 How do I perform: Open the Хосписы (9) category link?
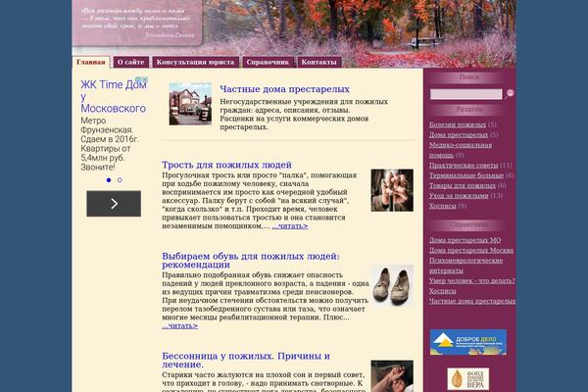pos(443,206)
